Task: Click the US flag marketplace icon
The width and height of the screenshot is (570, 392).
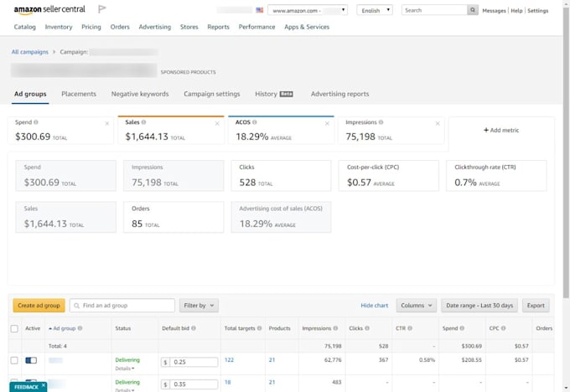Action: click(x=260, y=10)
